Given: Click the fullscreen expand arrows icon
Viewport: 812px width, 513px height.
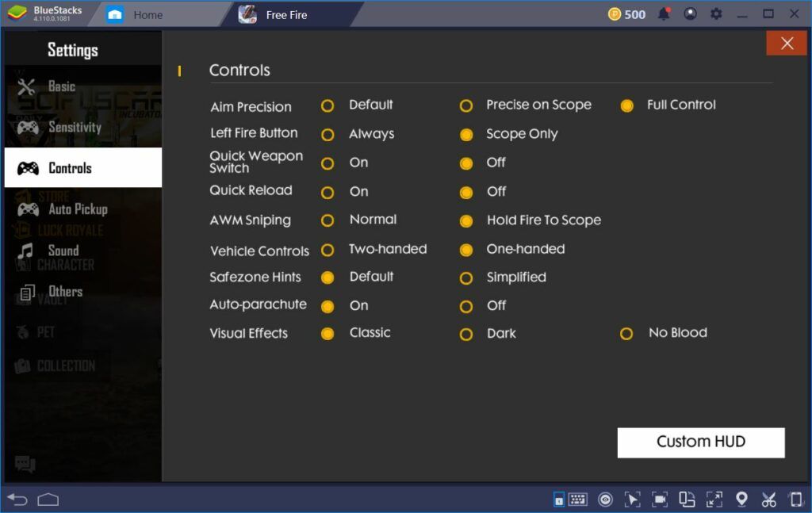Looking at the screenshot, I should point(714,500).
